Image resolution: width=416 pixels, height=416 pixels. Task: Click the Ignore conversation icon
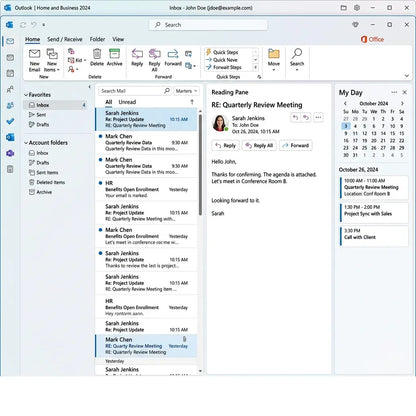71,51
